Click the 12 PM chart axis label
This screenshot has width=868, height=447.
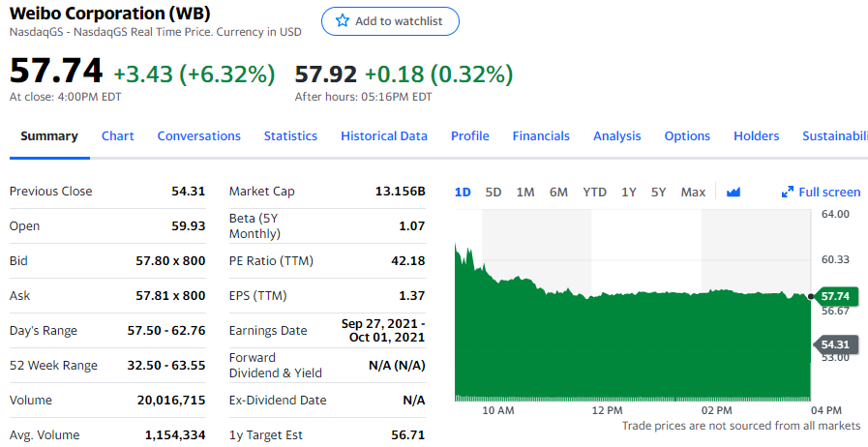tap(607, 410)
